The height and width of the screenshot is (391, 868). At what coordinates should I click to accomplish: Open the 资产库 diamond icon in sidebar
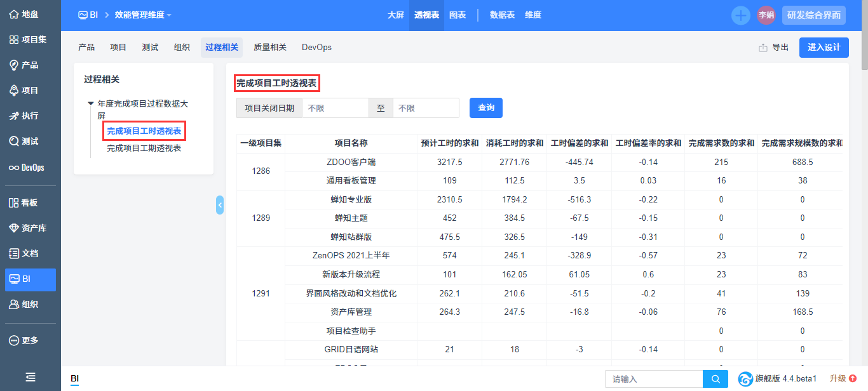(14, 228)
